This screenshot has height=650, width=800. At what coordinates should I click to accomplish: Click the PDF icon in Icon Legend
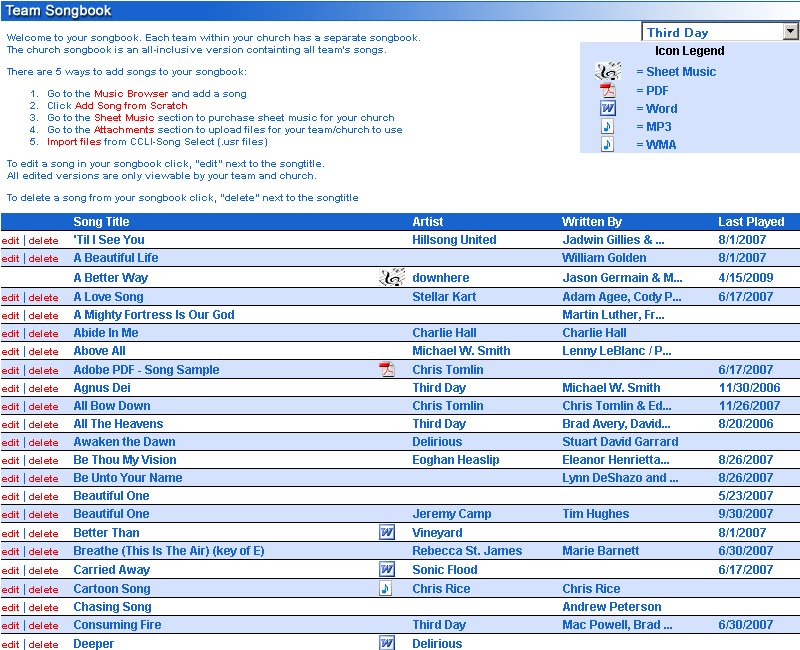click(x=607, y=91)
